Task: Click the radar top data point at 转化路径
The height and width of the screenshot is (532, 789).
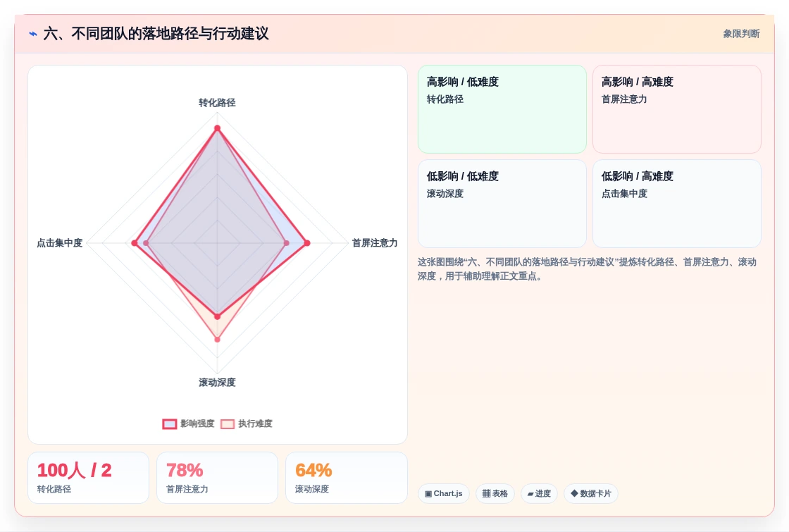Action: [x=218, y=128]
